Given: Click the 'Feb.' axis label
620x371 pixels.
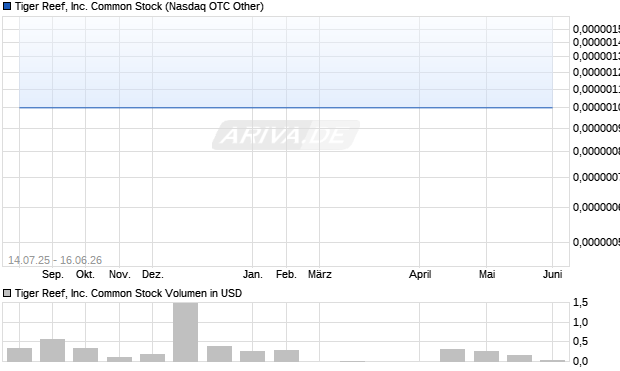Looking at the screenshot, I should (286, 274).
